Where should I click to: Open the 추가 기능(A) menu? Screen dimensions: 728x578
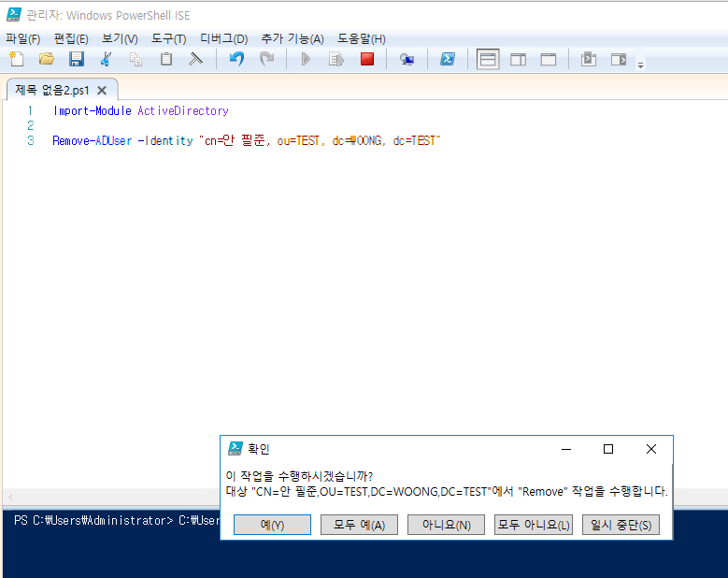coord(293,39)
